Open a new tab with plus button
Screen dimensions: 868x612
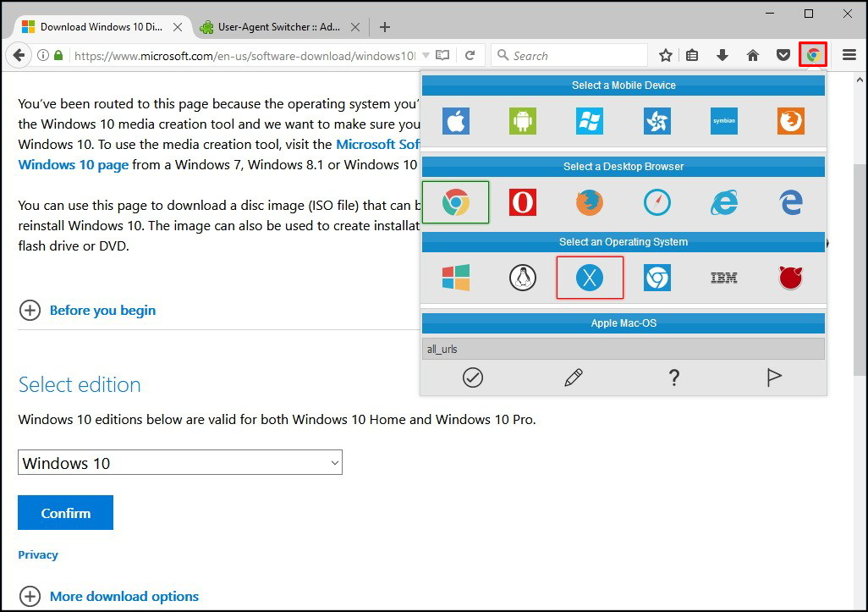(x=385, y=26)
